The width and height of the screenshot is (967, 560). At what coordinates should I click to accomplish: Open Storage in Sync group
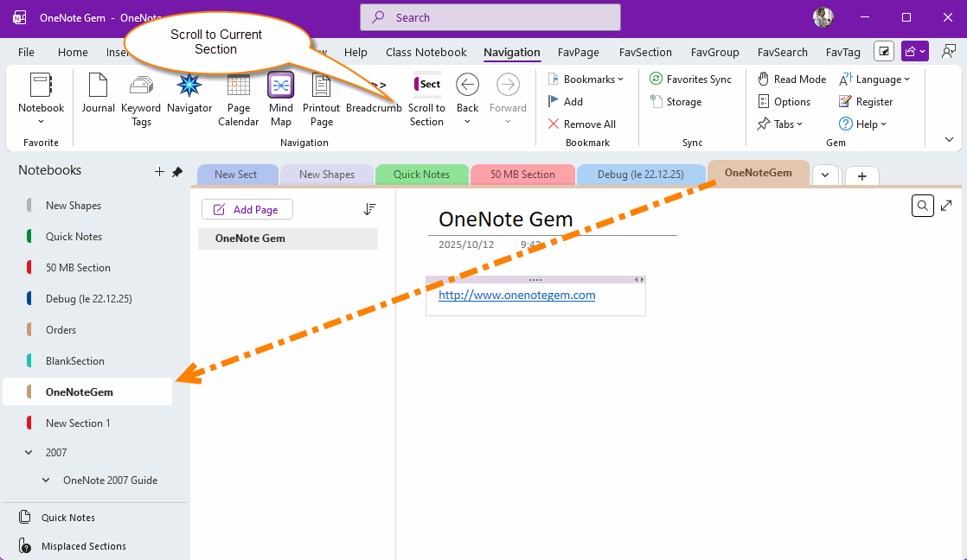point(676,102)
